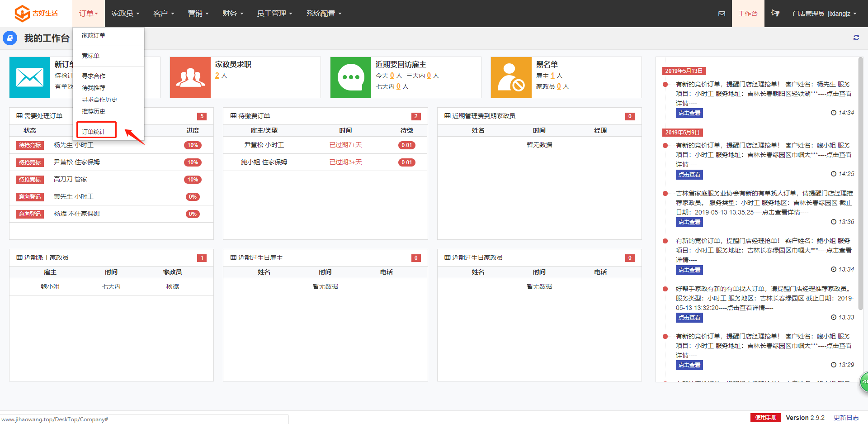Click table icon beside 近期管理费到期家政员
Image resolution: width=868 pixels, height=424 pixels.
point(448,116)
